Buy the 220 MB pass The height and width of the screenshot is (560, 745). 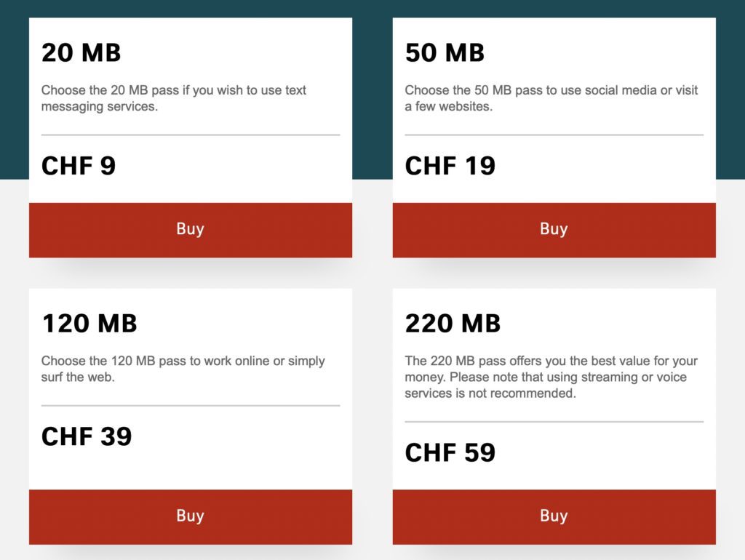(x=554, y=516)
